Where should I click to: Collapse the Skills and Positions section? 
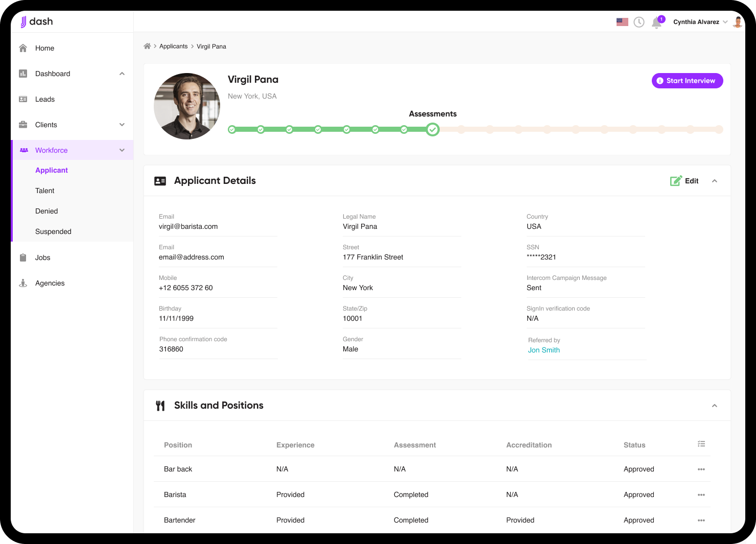click(715, 406)
